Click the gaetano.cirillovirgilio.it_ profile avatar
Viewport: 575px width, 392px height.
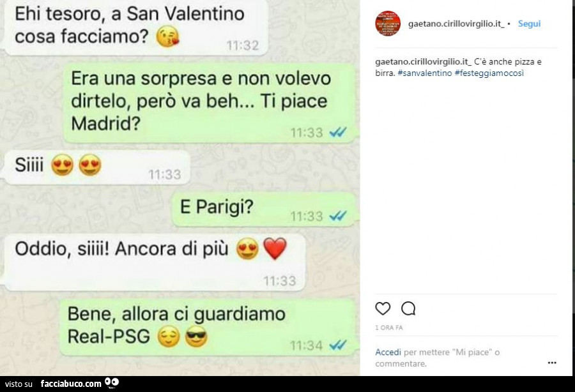coord(388,24)
